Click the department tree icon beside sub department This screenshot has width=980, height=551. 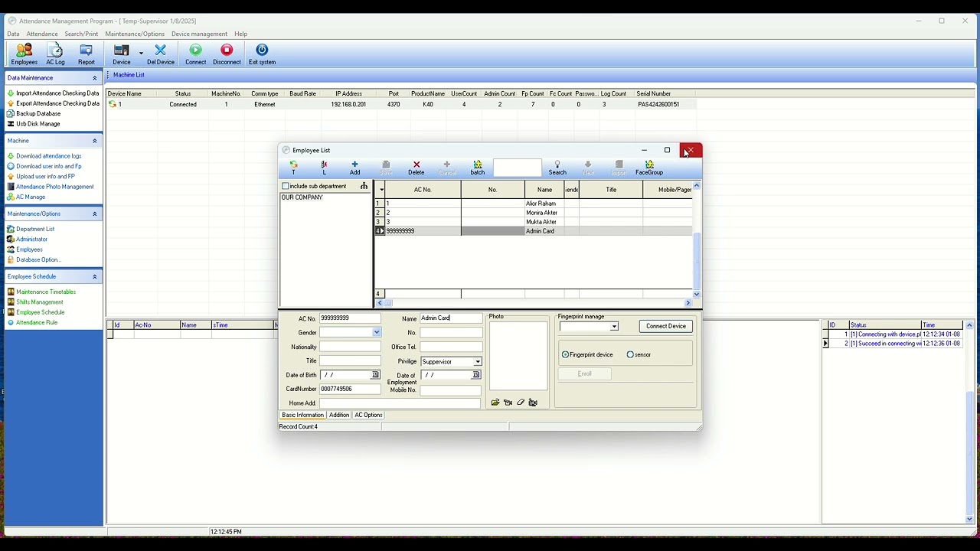point(364,186)
